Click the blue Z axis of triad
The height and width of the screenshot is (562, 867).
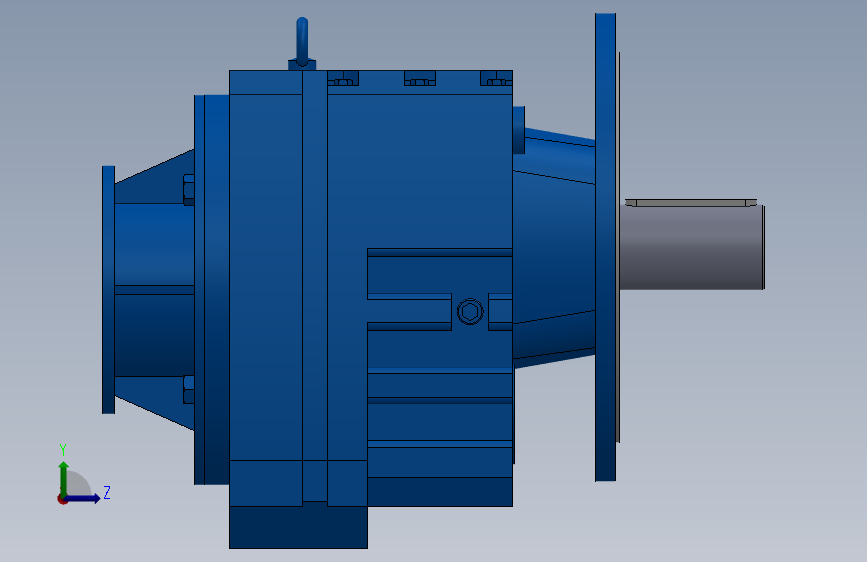click(82, 498)
